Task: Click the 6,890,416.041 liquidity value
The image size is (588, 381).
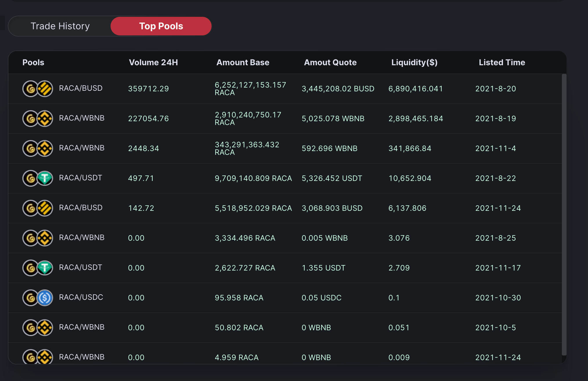Action: (415, 89)
